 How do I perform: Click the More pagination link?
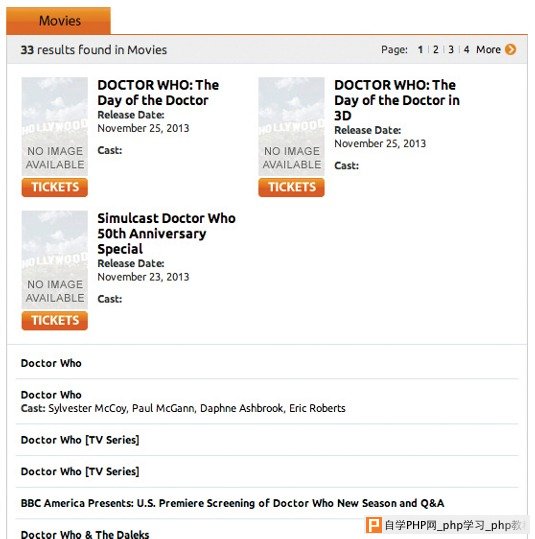(488, 50)
